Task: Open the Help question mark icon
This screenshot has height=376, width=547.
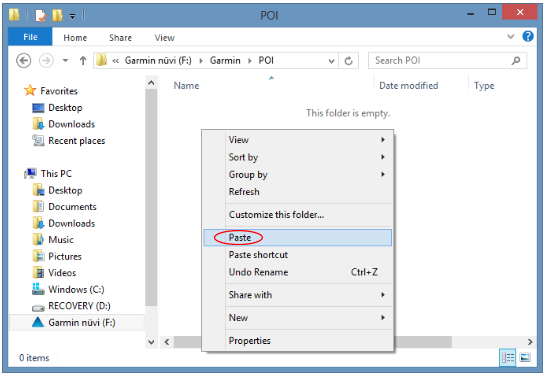Action: 528,36
